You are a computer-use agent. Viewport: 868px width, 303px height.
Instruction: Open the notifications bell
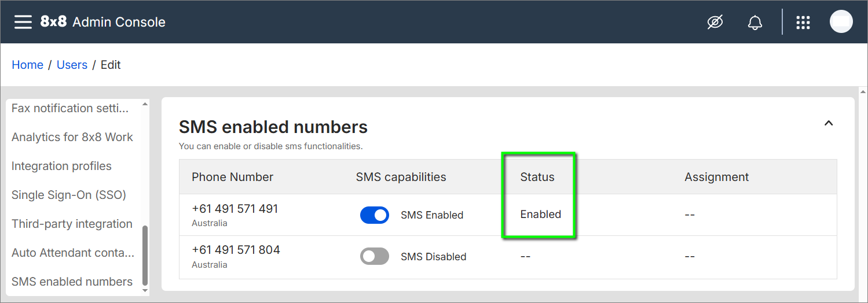[x=755, y=23]
